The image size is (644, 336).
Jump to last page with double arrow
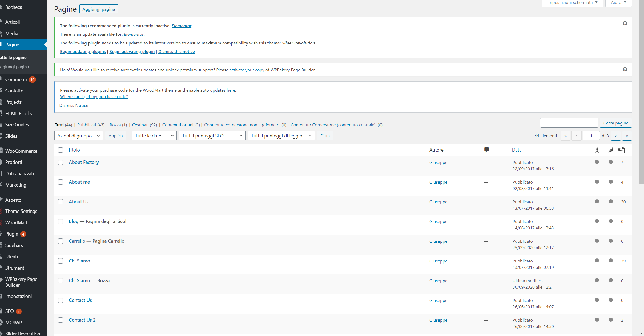(627, 136)
